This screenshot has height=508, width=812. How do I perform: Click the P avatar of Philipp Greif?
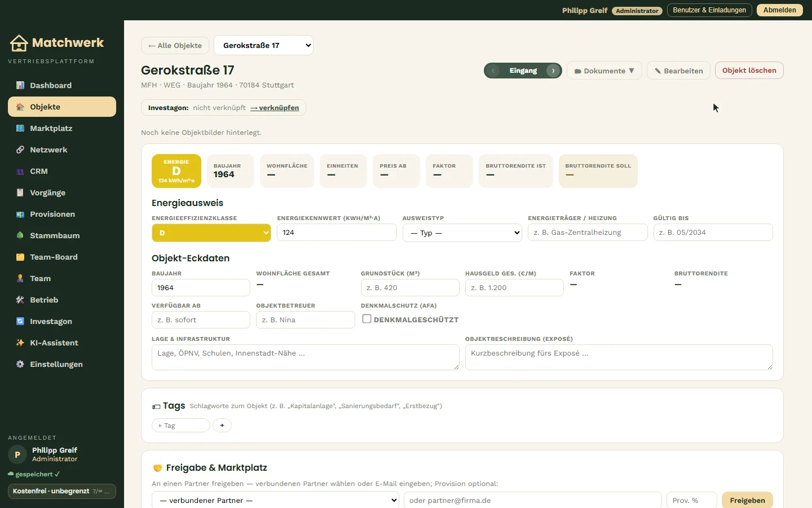[x=17, y=454]
